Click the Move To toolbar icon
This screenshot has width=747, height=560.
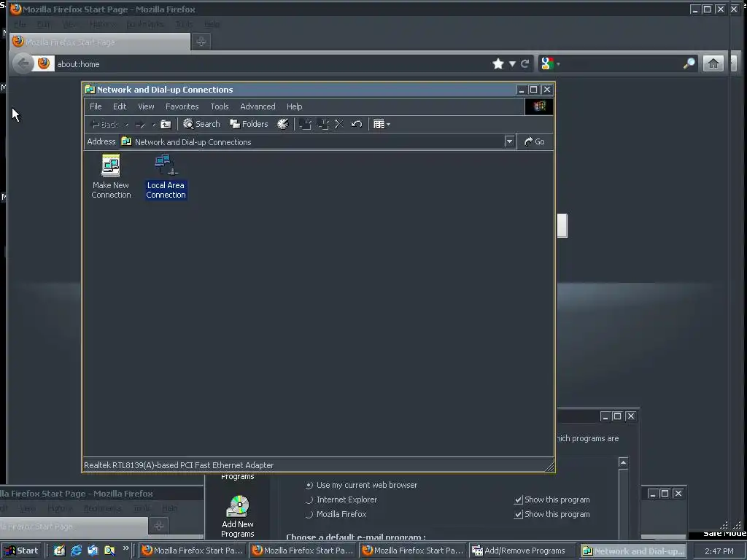coord(305,124)
